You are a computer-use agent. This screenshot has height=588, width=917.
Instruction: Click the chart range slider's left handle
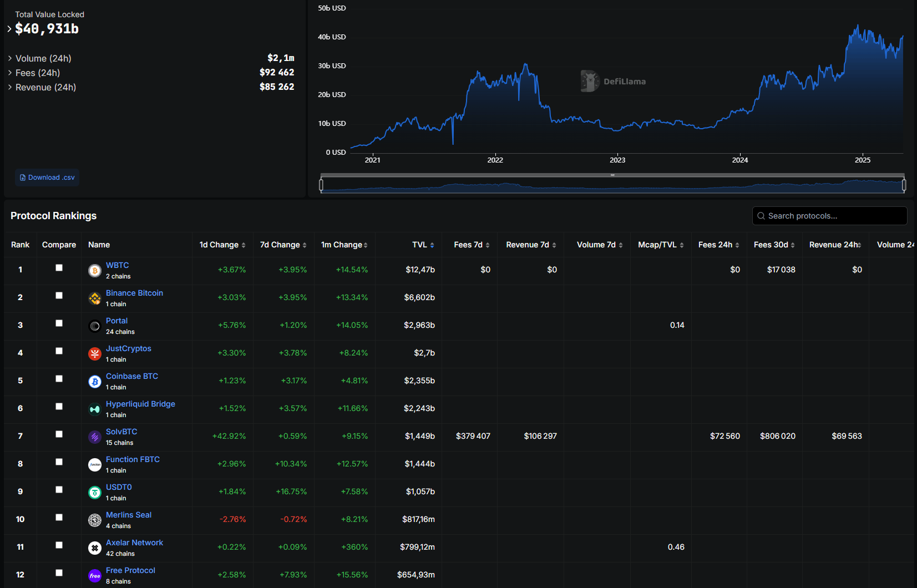click(321, 185)
